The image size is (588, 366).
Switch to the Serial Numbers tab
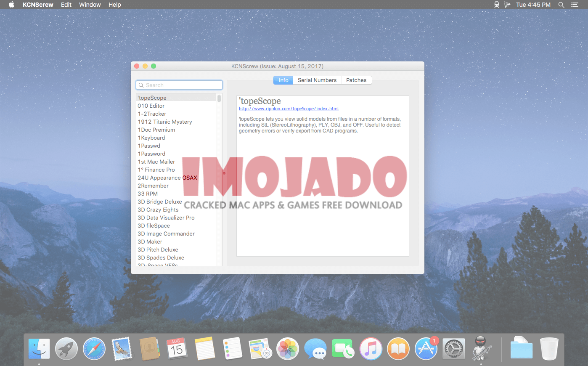[x=317, y=80]
